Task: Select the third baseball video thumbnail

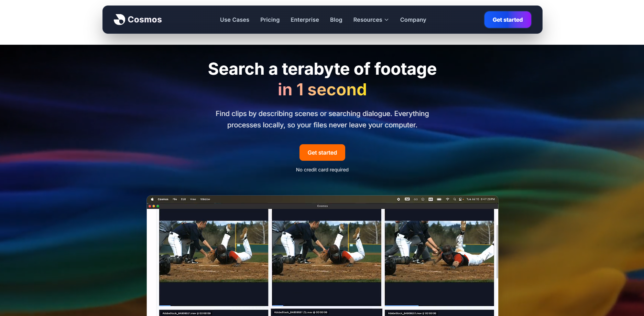Action: click(439, 251)
